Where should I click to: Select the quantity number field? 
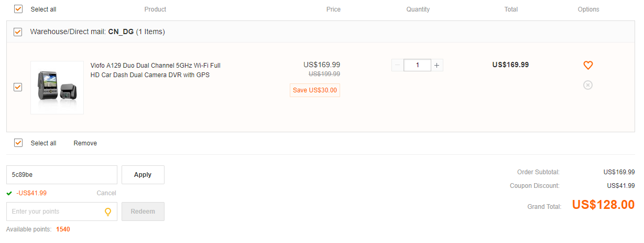[417, 65]
